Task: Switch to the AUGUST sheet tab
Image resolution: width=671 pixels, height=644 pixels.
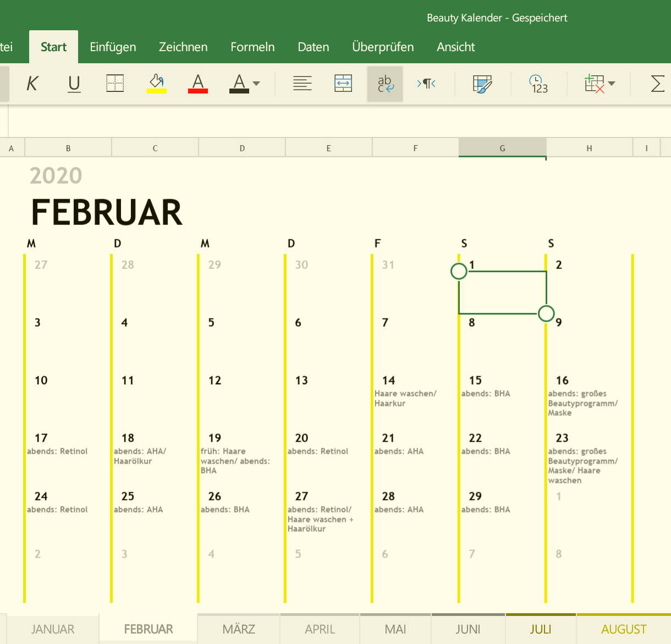Action: point(624,629)
